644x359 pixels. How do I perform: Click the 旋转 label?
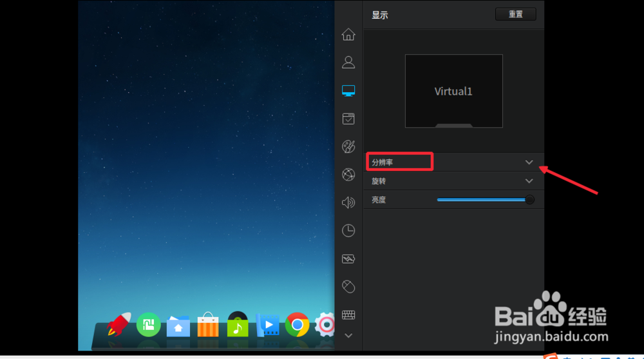379,181
